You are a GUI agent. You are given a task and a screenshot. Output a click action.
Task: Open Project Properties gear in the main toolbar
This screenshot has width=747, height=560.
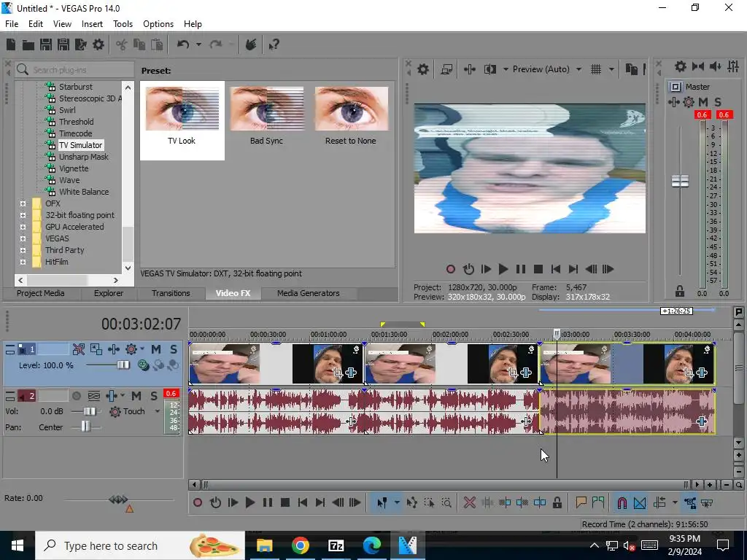click(98, 44)
